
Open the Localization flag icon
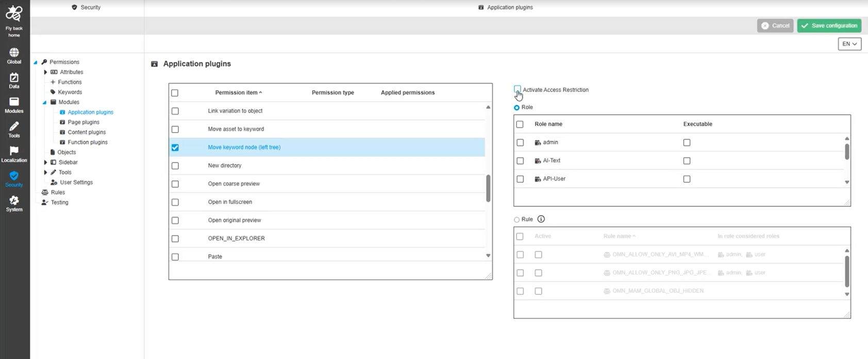(14, 151)
